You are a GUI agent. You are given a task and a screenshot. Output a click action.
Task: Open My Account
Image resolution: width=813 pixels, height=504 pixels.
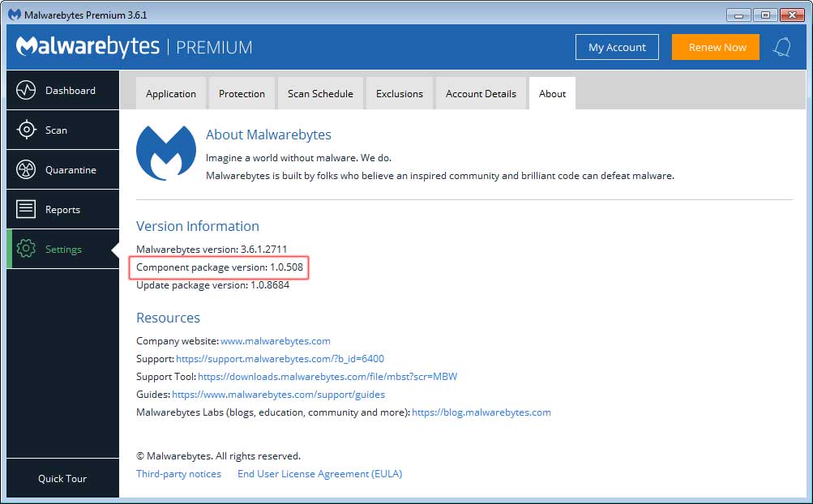coord(617,47)
